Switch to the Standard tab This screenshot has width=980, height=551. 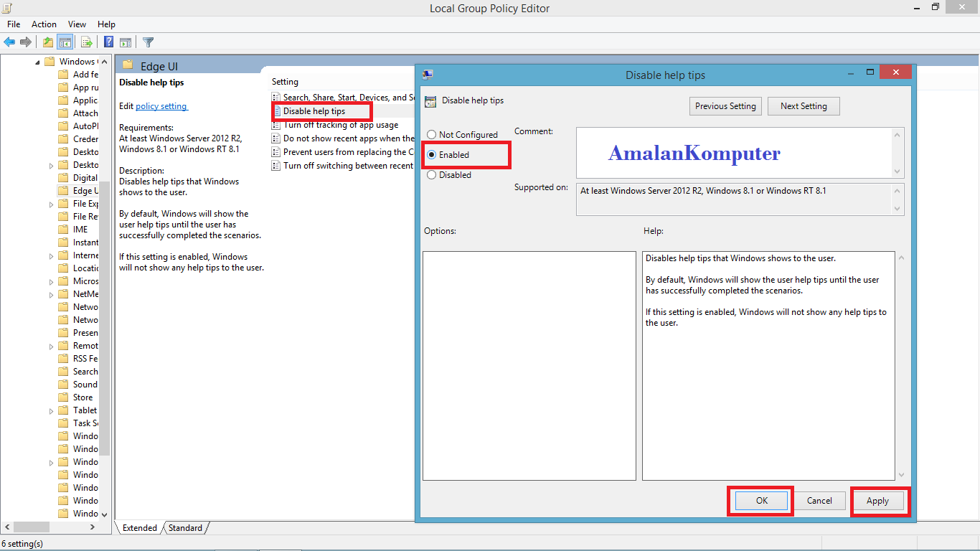point(185,528)
